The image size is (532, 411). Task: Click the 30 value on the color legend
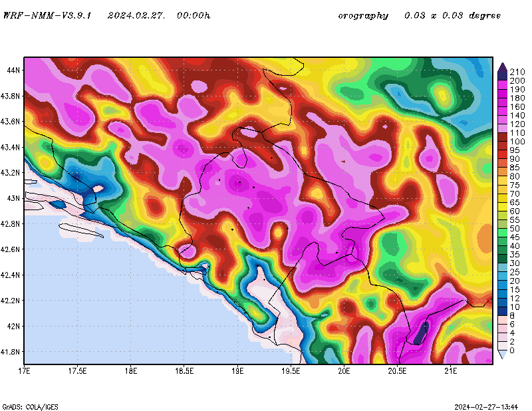(x=515, y=263)
